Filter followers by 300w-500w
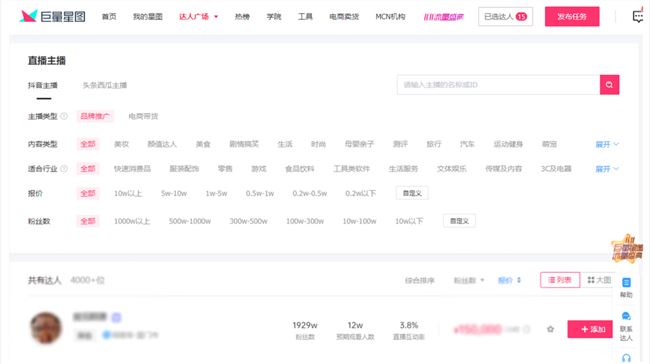This screenshot has height=364, width=650. 249,221
